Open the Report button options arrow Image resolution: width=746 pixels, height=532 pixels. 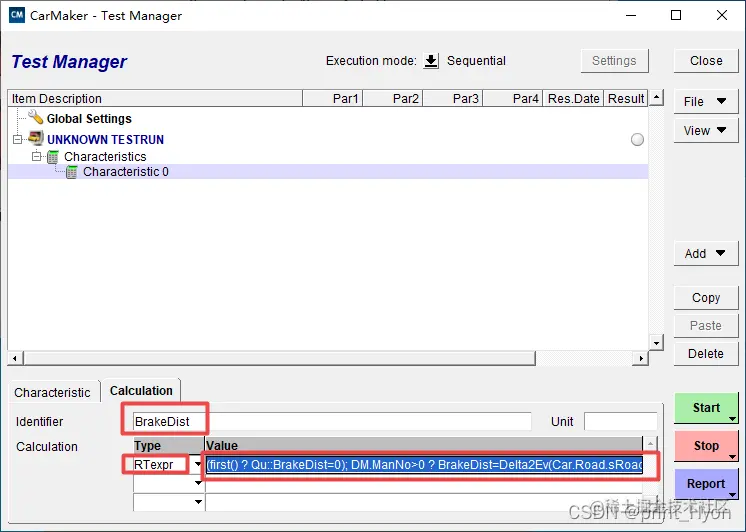coord(732,494)
